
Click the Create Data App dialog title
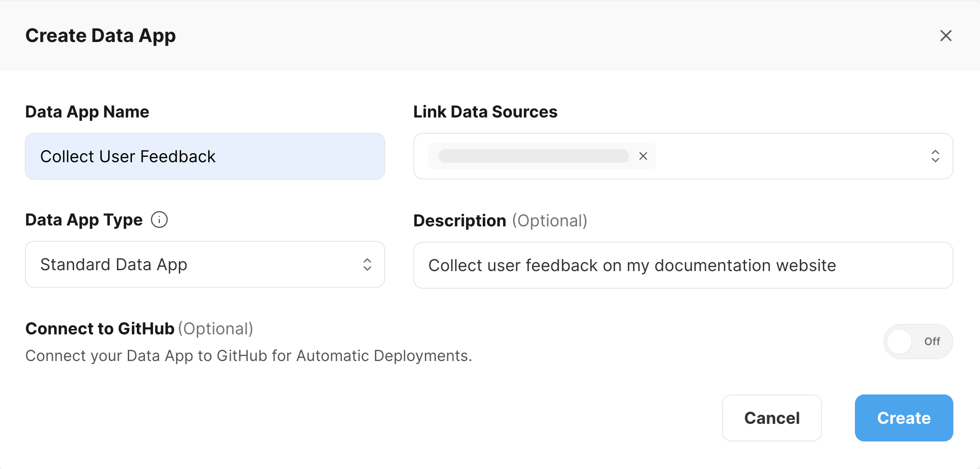(x=100, y=36)
